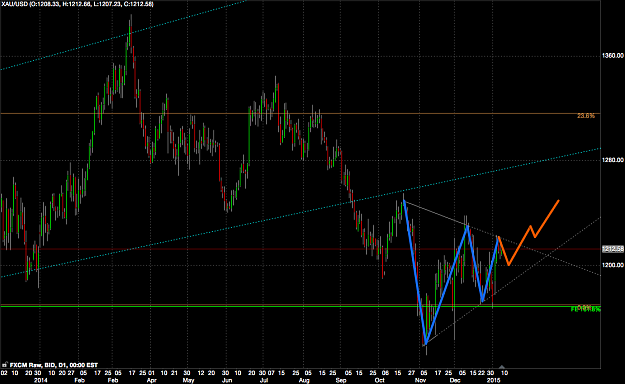Click the Jun month label
Screen dimensions: 625x384
pos(227,380)
